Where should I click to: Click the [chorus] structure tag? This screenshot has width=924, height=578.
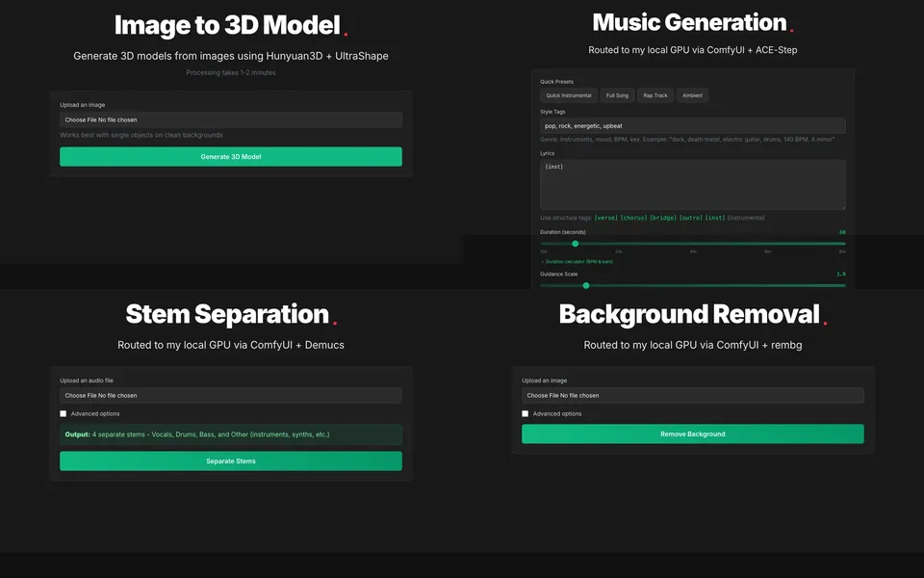633,218
